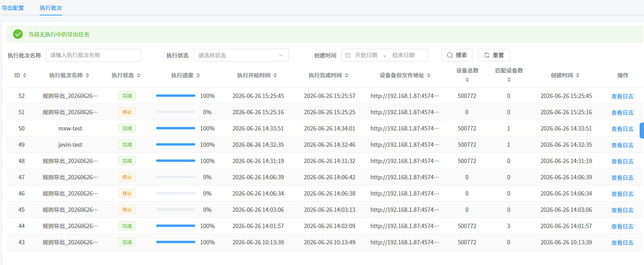Pick the 结束日期 end date field
This screenshot has height=265, width=644.
[403, 55]
